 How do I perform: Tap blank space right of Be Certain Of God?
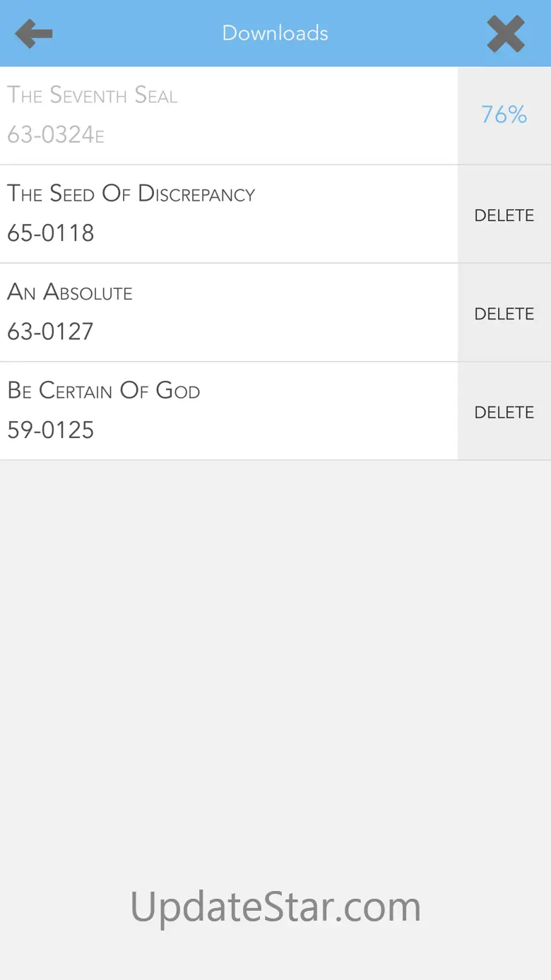point(325,391)
